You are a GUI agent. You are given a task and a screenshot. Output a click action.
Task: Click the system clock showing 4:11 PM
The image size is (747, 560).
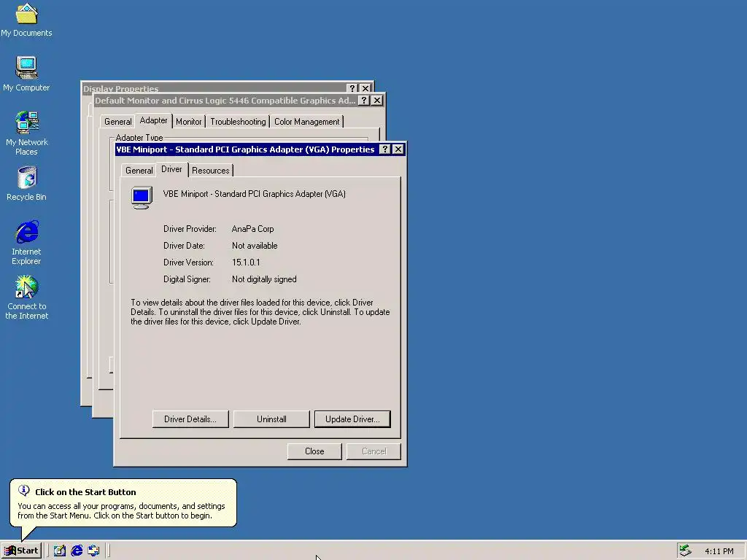(719, 551)
